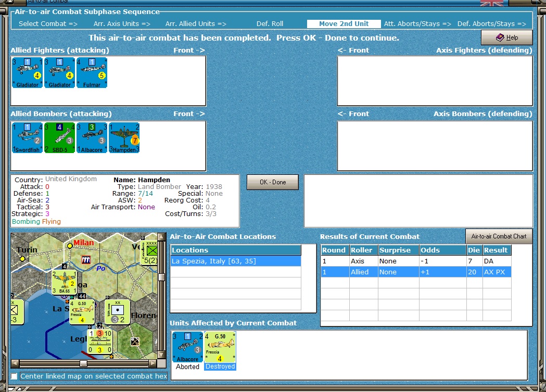Select La Spezia, Italy location row
Viewport: 546px width, 392px height.
[236, 261]
